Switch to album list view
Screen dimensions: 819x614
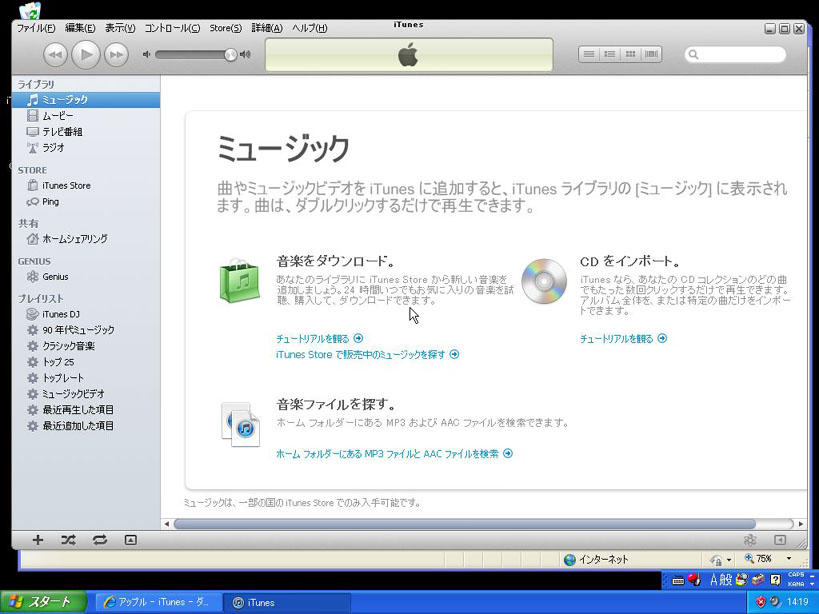click(x=610, y=54)
